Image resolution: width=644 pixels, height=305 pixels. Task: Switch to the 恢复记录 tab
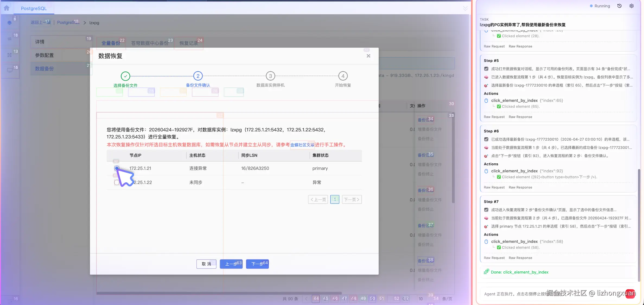pos(189,43)
